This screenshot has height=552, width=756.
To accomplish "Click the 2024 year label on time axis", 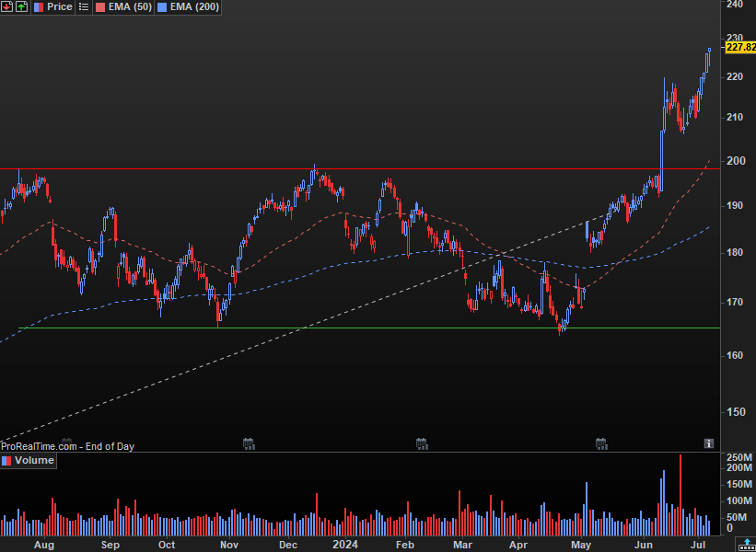I will tap(345, 545).
